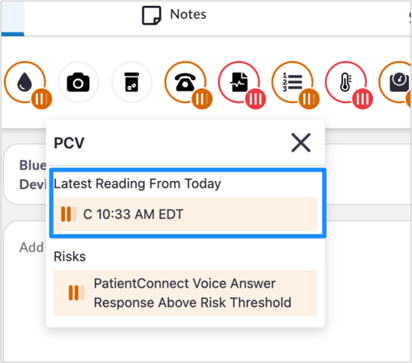Click the Add input field behind popup
The width and height of the screenshot is (412, 363).
[x=25, y=247]
